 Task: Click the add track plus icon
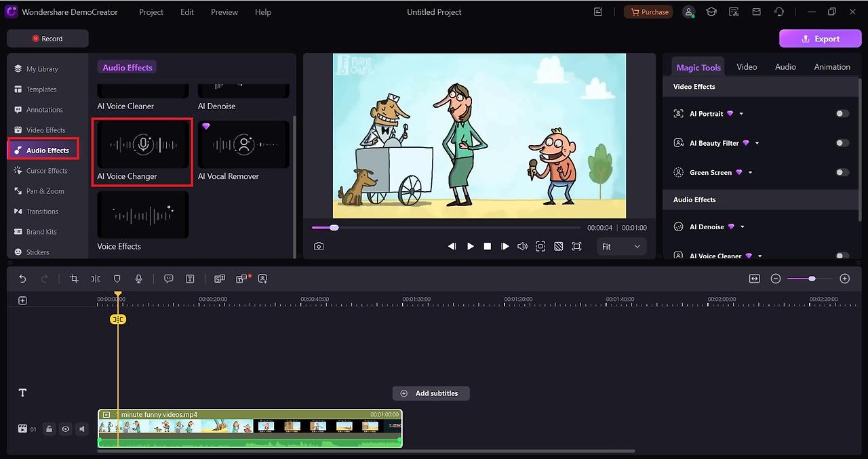pyautogui.click(x=22, y=300)
